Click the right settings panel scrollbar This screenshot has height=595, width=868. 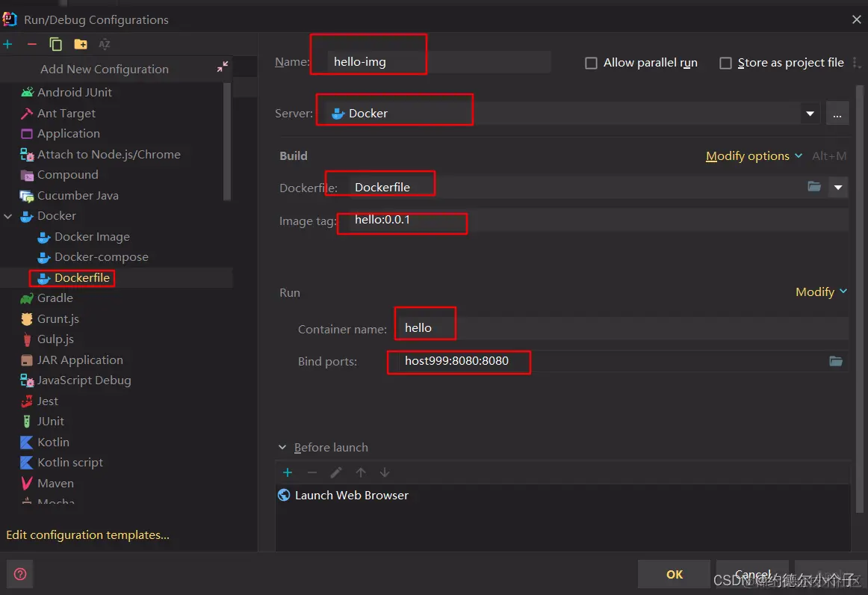click(x=860, y=299)
